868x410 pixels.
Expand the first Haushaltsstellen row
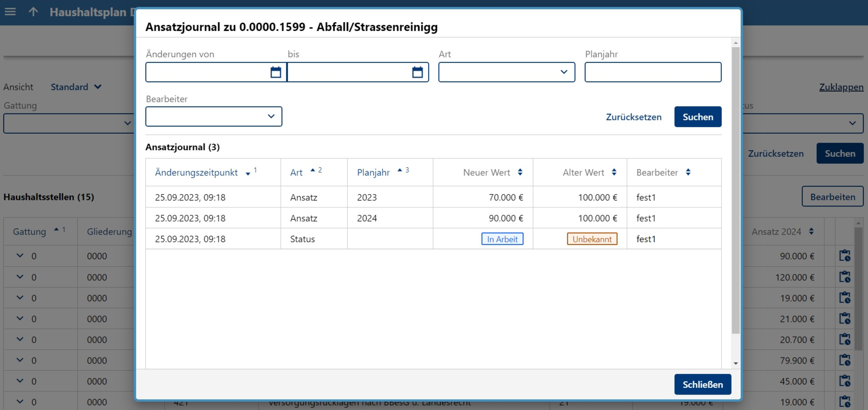click(20, 256)
